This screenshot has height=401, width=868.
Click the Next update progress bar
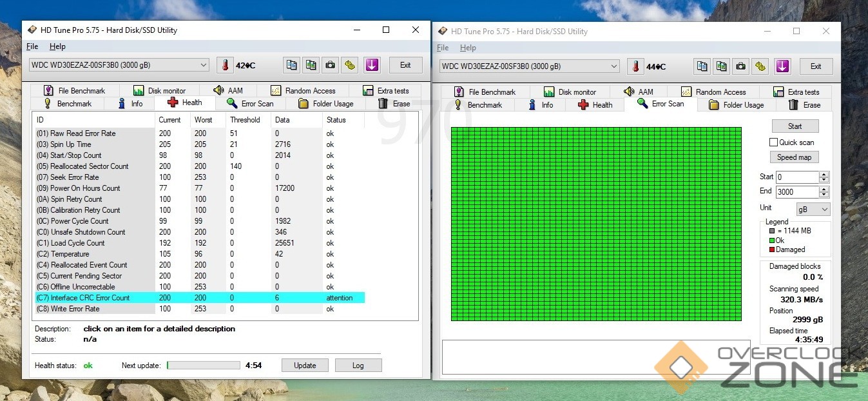pyautogui.click(x=203, y=366)
